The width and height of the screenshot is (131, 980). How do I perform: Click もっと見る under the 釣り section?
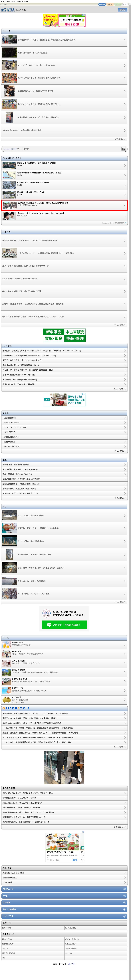pos(120,602)
